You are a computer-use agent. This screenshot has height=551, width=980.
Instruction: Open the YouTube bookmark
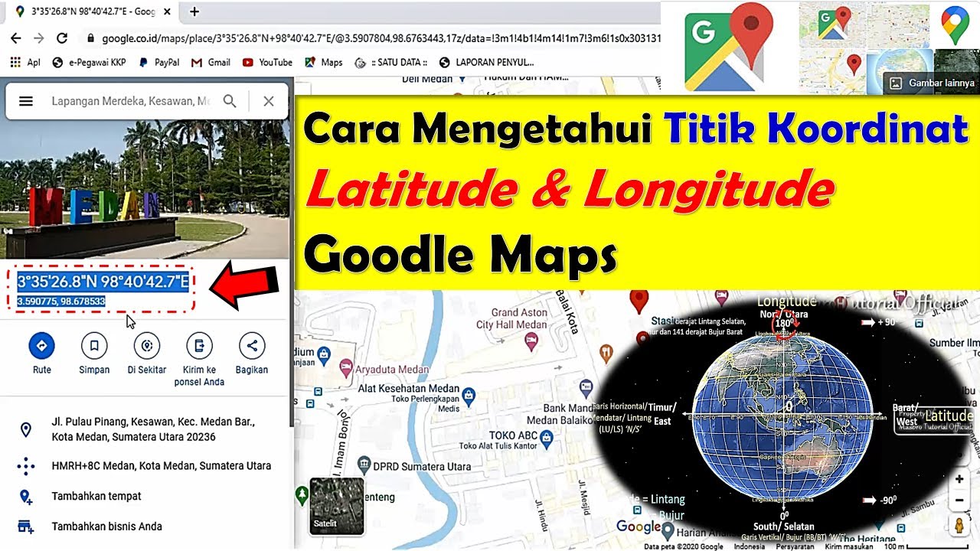(x=267, y=62)
